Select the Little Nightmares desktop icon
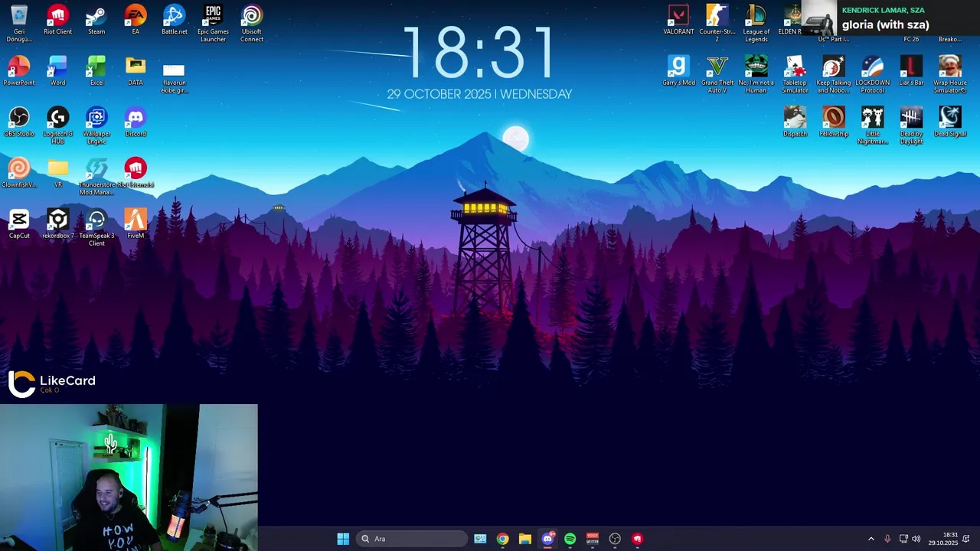 [872, 126]
